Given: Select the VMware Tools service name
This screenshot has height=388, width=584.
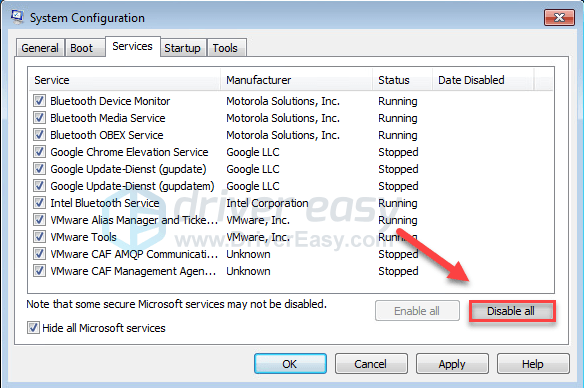Looking at the screenshot, I should pyautogui.click(x=83, y=237).
